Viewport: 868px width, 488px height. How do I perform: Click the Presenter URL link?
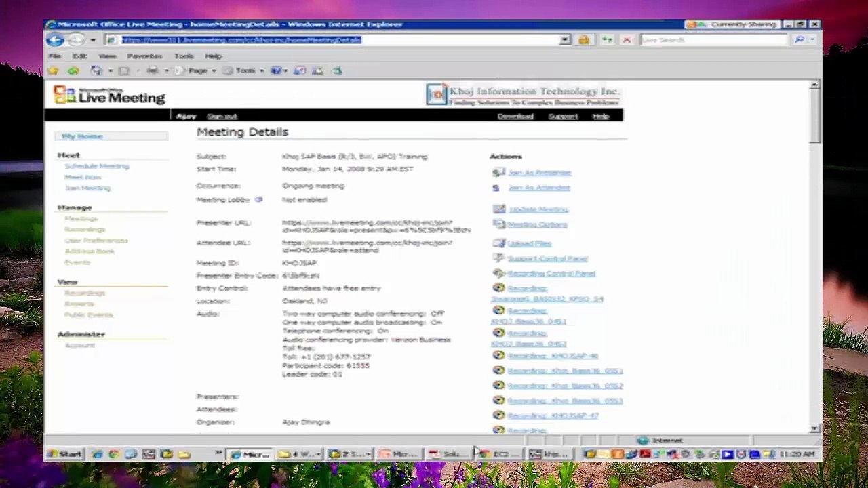click(376, 226)
